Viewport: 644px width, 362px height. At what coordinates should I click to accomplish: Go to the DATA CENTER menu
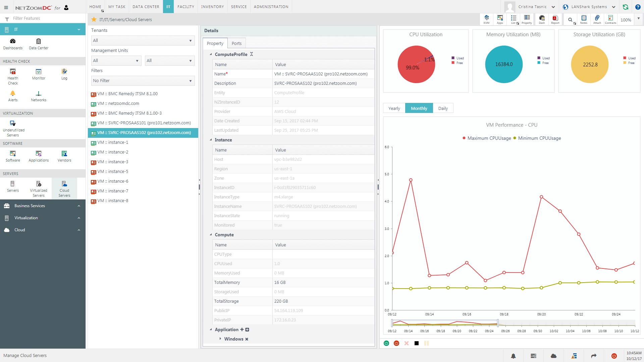tap(146, 7)
